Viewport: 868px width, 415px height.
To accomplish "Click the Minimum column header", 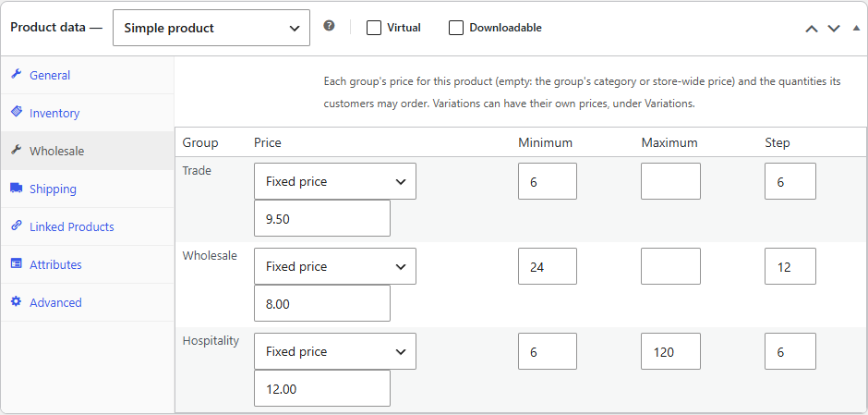I will coord(545,143).
